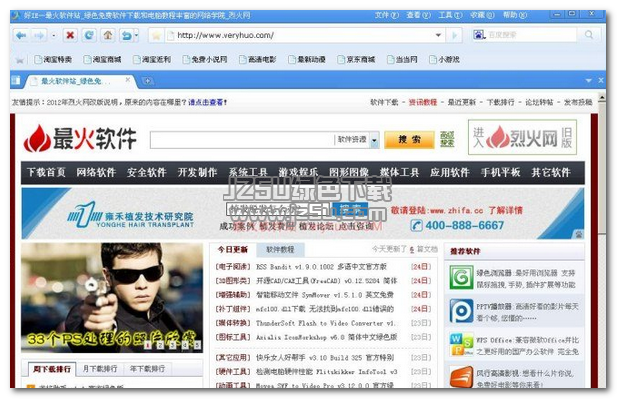Open a new tab with plus button

click(x=148, y=81)
